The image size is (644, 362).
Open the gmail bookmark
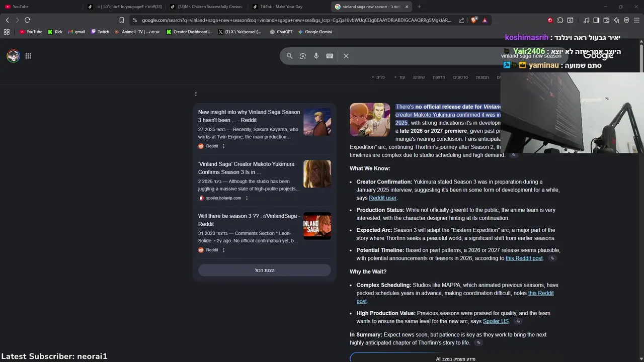(x=76, y=32)
